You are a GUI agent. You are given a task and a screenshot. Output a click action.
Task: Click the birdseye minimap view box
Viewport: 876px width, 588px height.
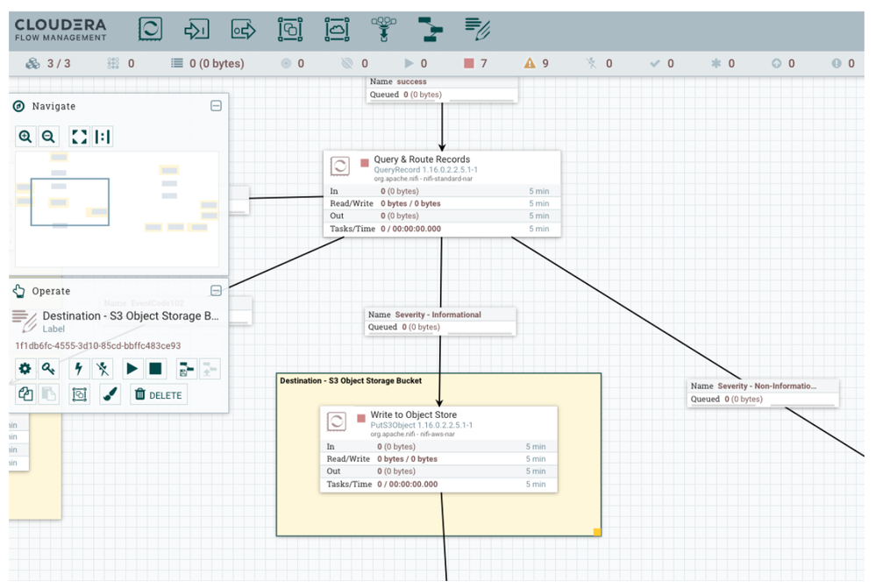pos(70,202)
